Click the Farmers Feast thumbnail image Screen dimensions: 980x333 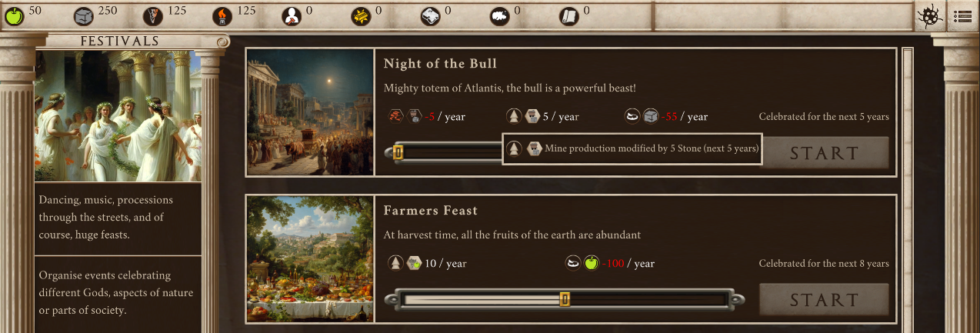[x=310, y=258]
